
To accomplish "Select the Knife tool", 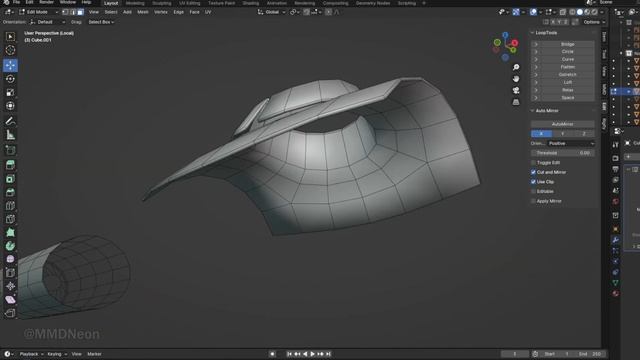I will pyautogui.click(x=10, y=219).
